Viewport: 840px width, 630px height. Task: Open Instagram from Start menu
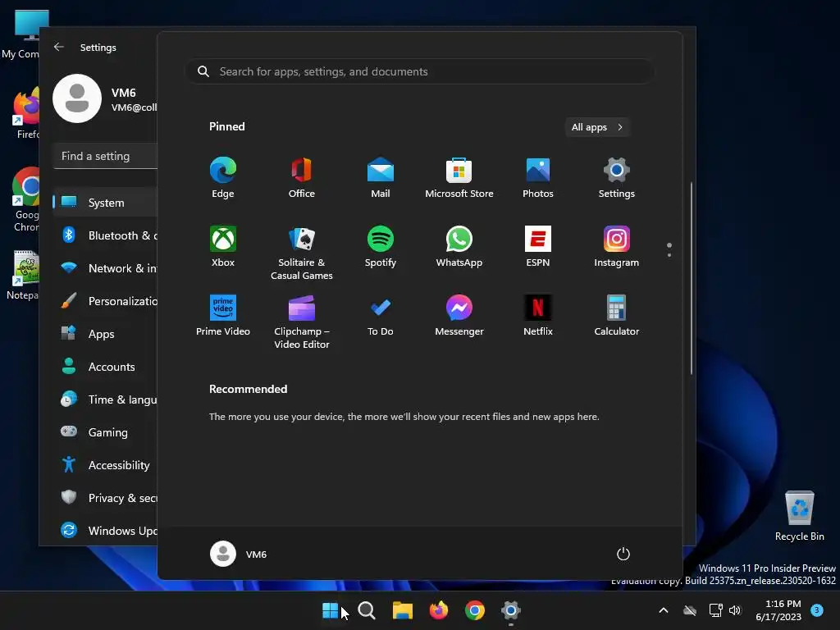[617, 247]
